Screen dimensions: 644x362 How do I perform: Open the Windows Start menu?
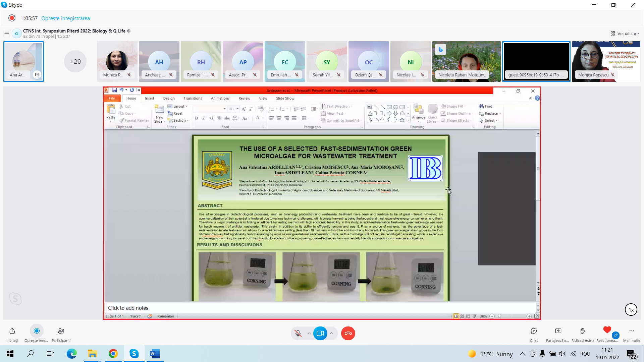click(x=10, y=354)
